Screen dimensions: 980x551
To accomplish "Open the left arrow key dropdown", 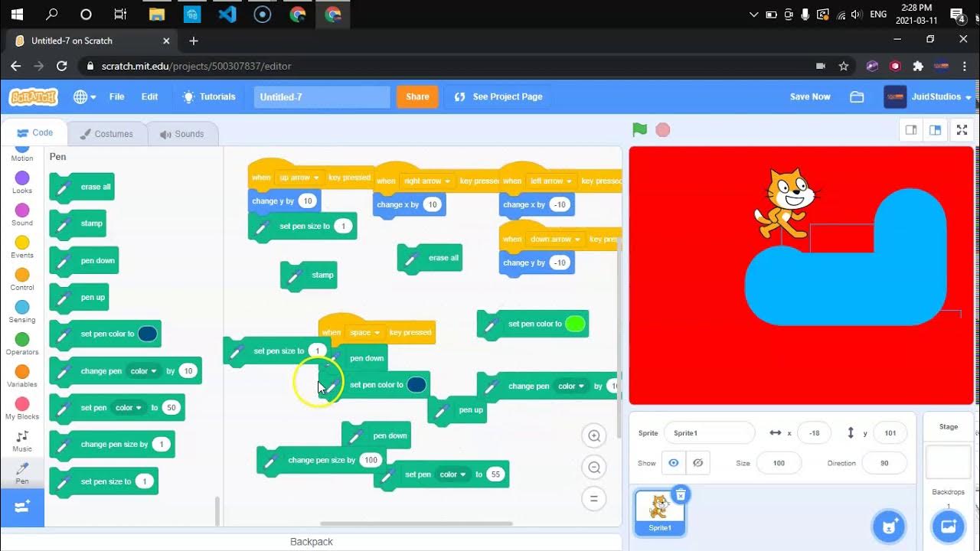I will click(550, 181).
